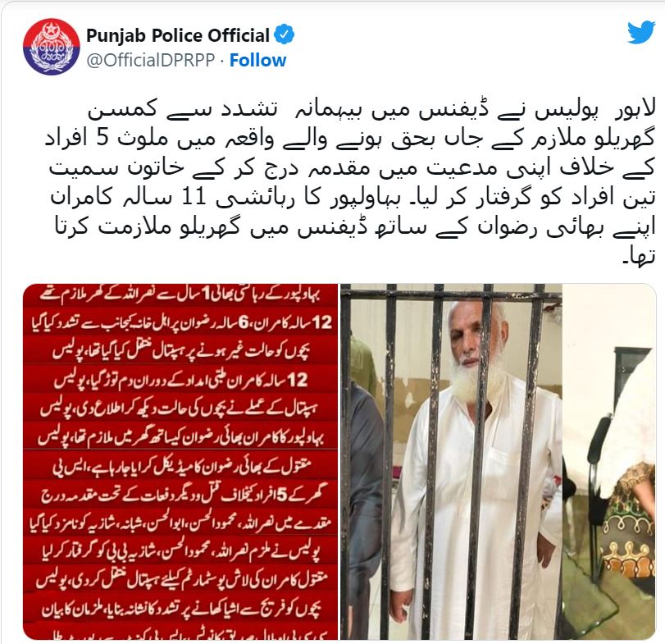Select top headline mentioning بھائی 1 سال
Screen dimensions: 665x644
point(180,294)
